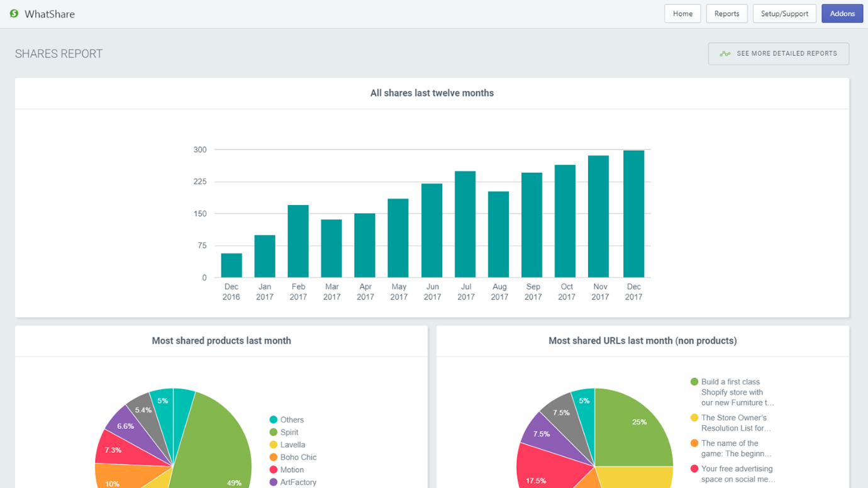Click the Jul 2017 bar
868x488 pixels.
click(x=465, y=225)
